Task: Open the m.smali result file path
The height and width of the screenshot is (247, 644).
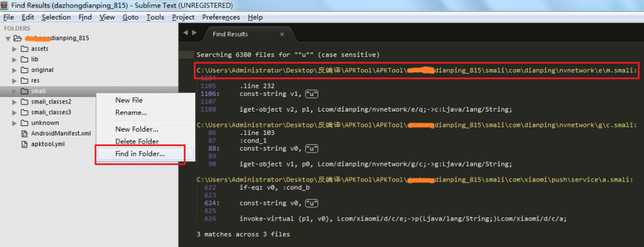Action: [417, 71]
